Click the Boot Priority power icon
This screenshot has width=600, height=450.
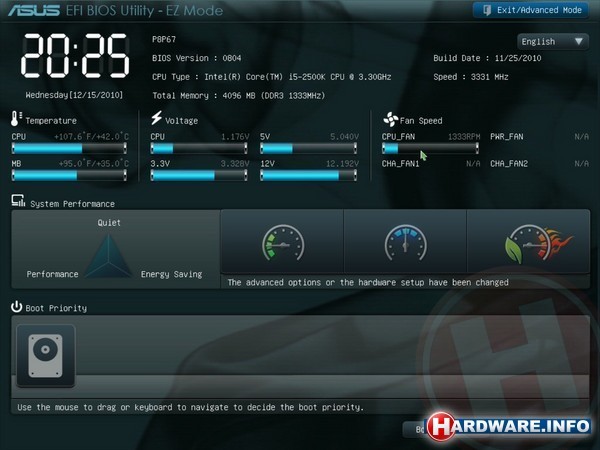(16, 307)
